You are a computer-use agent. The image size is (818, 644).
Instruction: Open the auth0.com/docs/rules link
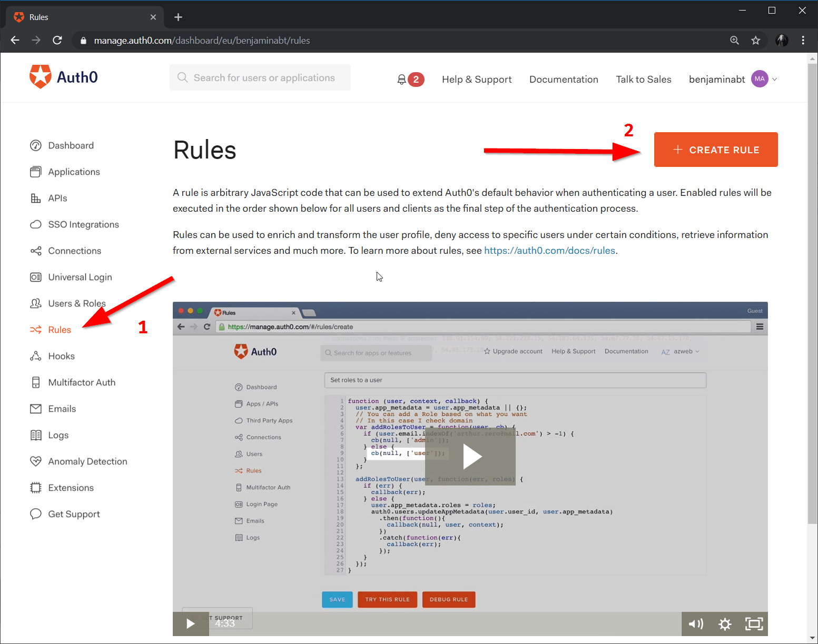click(x=549, y=250)
